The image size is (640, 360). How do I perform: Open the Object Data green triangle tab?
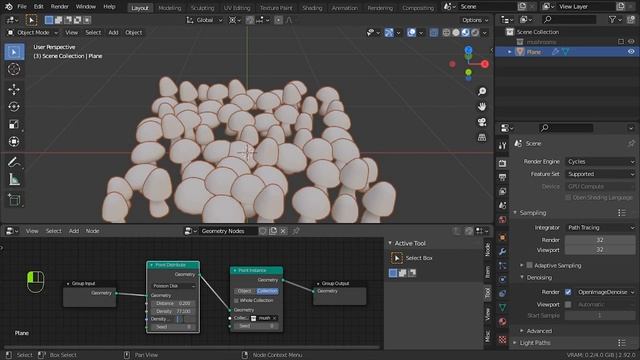(x=502, y=307)
